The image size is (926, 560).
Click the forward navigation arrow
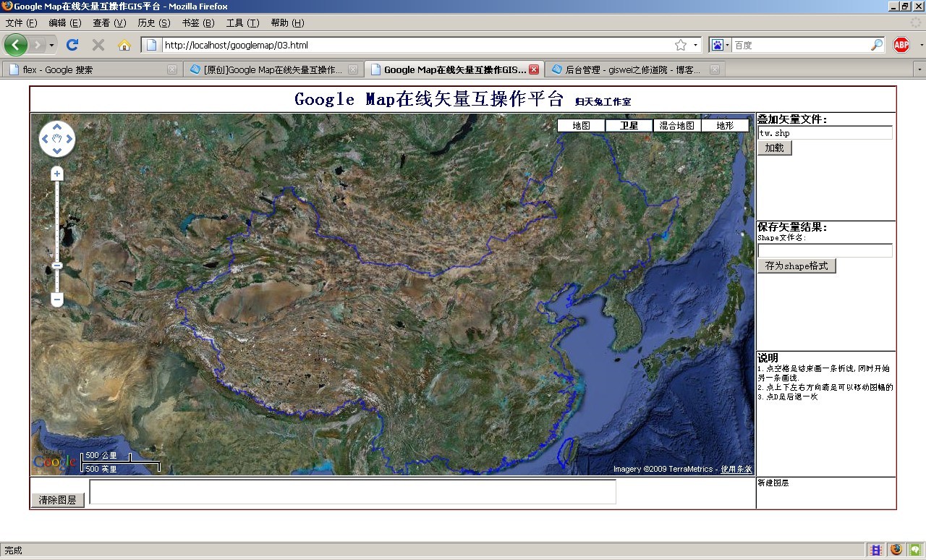38,45
